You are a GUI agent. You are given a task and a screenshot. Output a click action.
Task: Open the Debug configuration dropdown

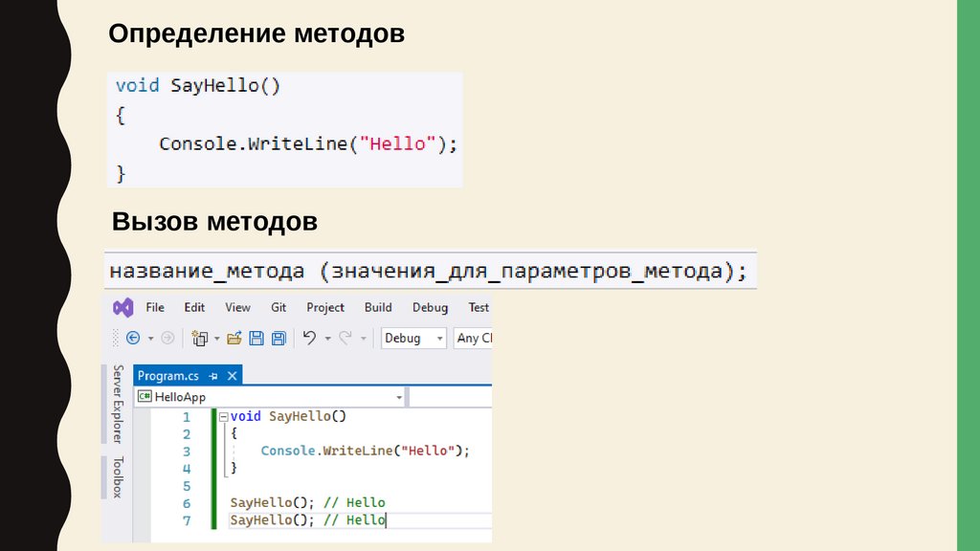pos(413,338)
